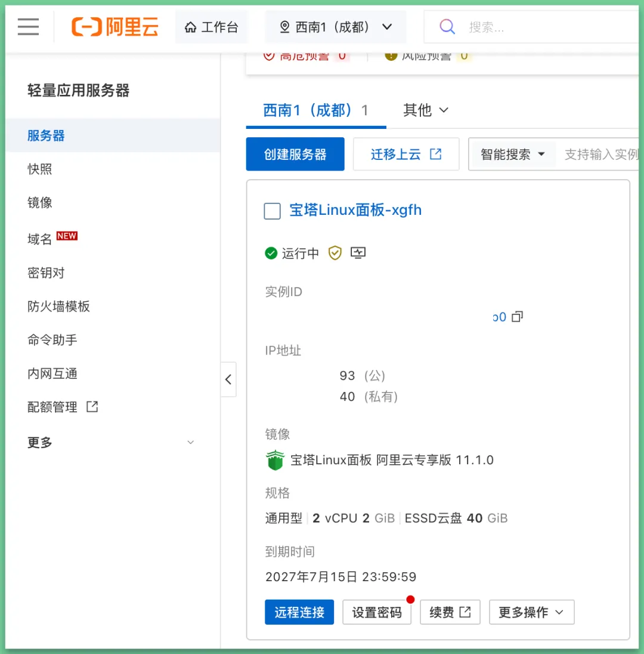
Task: Click the 风险预警 alert indicator
Action: 428,56
